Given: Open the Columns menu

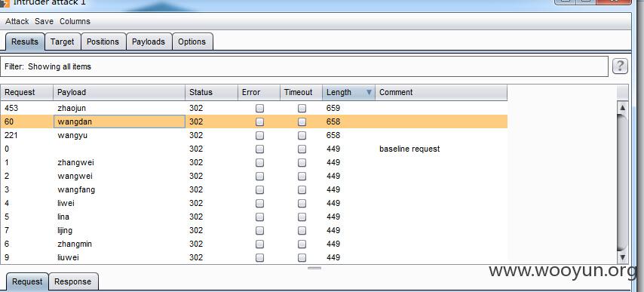Looking at the screenshot, I should click(x=75, y=21).
